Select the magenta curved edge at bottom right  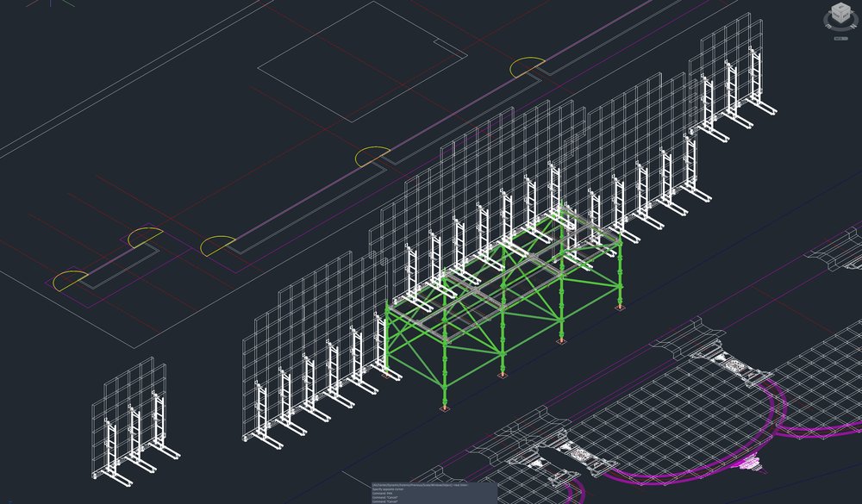pos(786,405)
